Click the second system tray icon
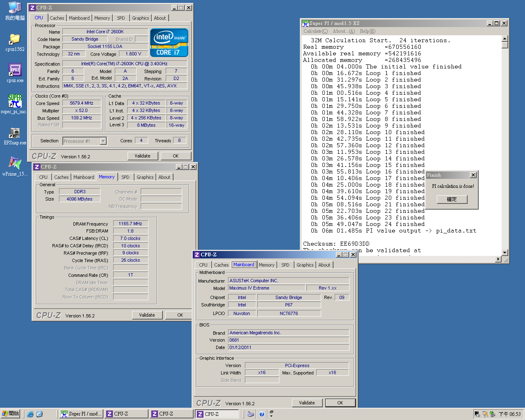 [485, 414]
